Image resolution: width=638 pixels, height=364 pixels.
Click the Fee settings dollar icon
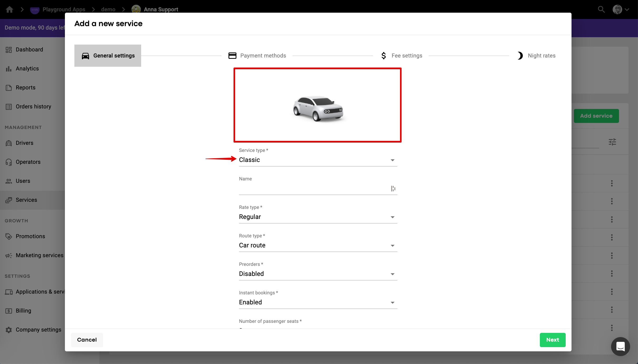pyautogui.click(x=384, y=56)
